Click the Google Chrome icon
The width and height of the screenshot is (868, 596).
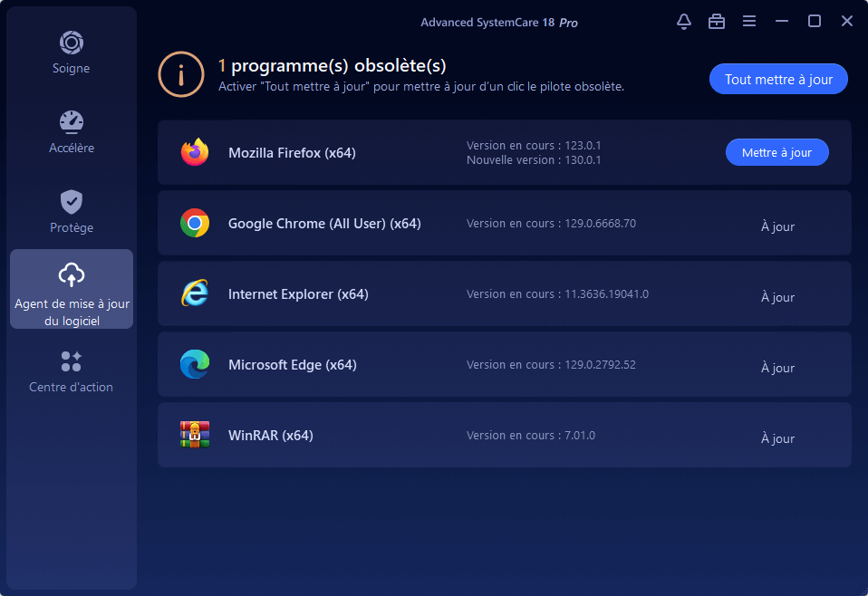[x=195, y=223]
